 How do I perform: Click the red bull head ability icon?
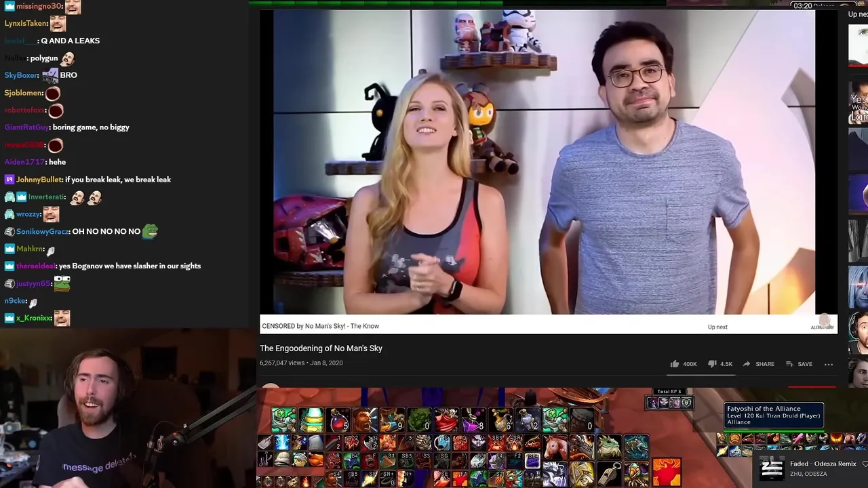(x=667, y=472)
